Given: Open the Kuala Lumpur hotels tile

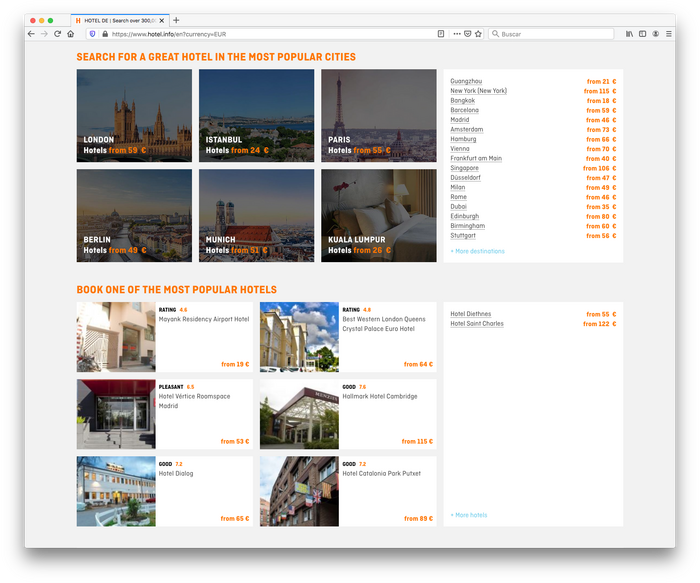Looking at the screenshot, I should 379,216.
